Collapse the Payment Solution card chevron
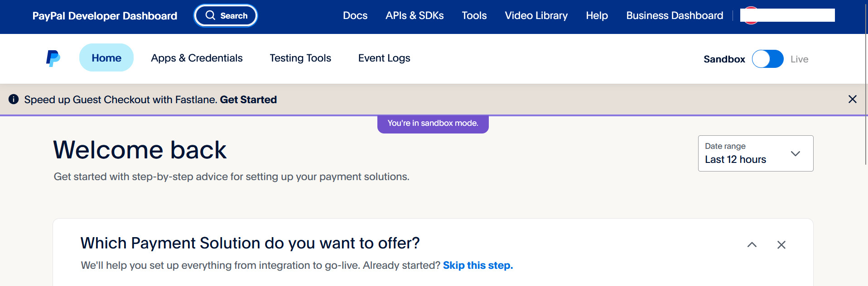 point(752,245)
